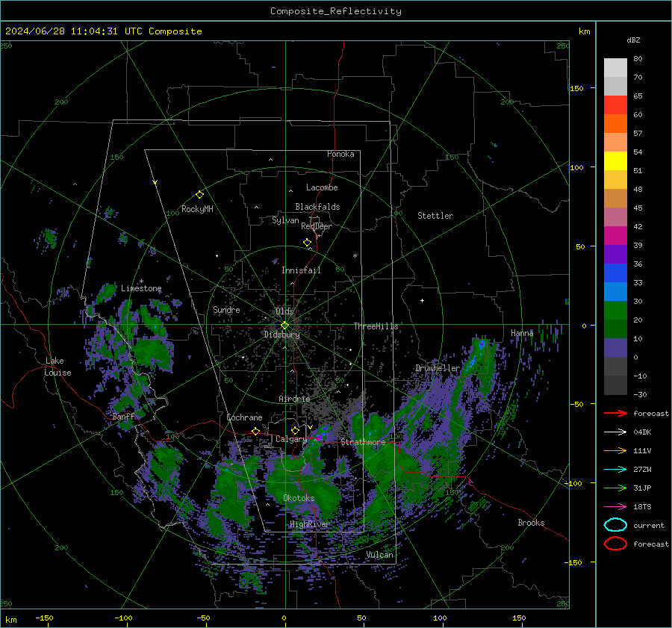This screenshot has width=672, height=628.
Task: Click the 'ThreeHills' city label
Action: point(376,326)
